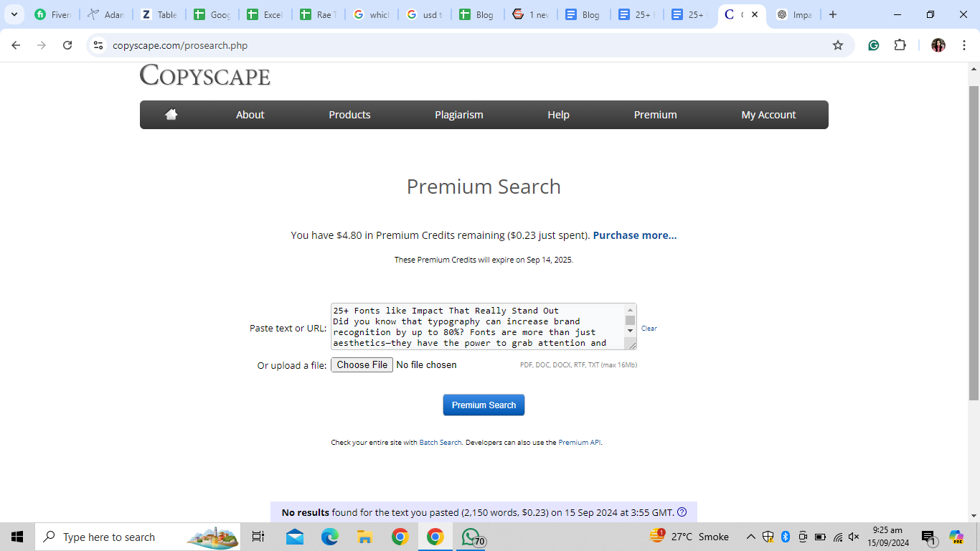Screen dimensions: 980x551
Task: Open the Grammarly extension icon
Action: pyautogui.click(x=874, y=45)
